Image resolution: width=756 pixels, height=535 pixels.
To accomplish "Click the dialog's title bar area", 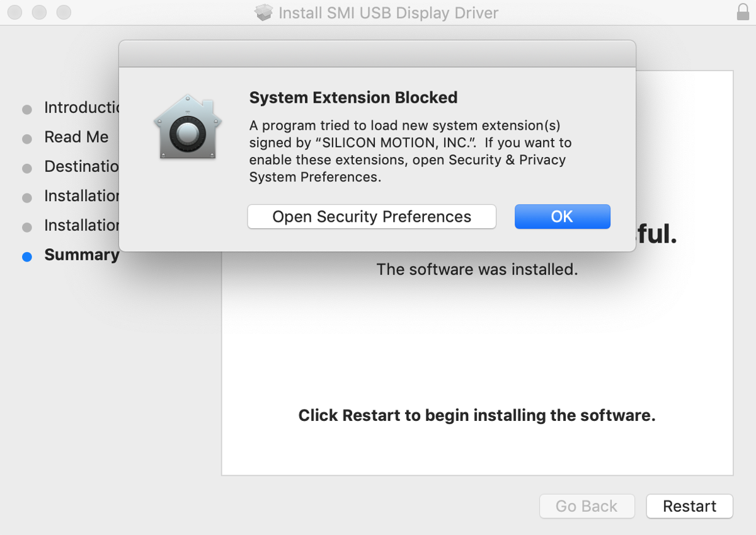I will 377,53.
